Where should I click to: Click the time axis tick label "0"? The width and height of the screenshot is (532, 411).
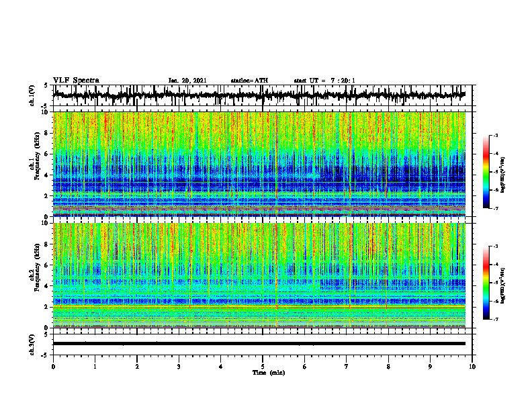pos(53,367)
